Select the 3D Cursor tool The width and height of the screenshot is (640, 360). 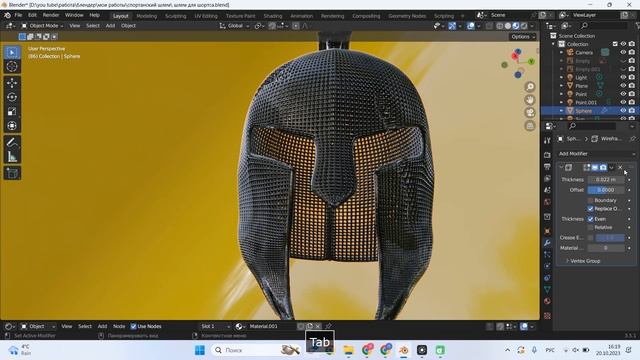pyautogui.click(x=12, y=67)
